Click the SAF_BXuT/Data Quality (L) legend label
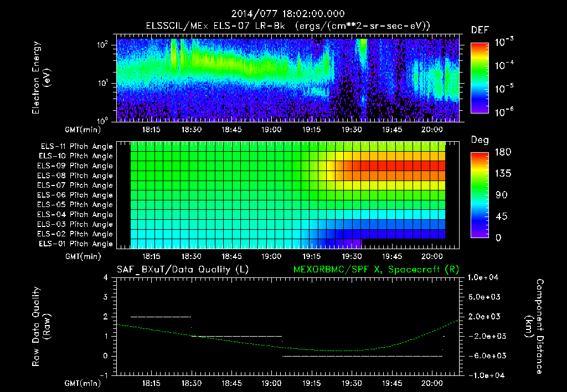 [183, 270]
